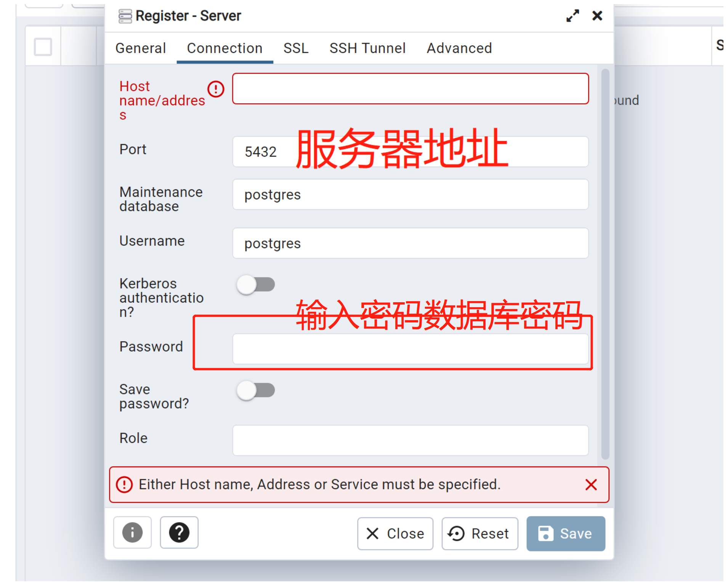Enable the Save password switch
This screenshot has width=728, height=582.
(255, 391)
